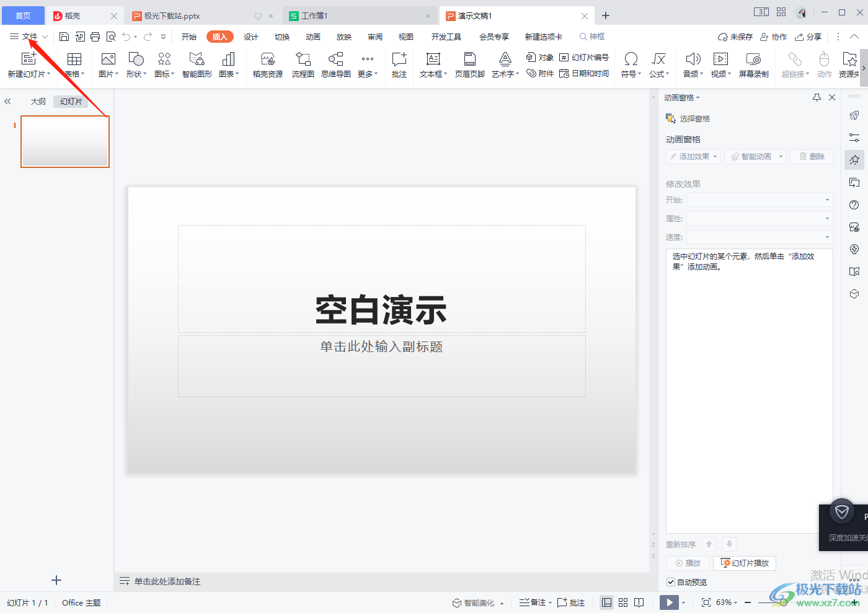Open the Picture (图片) insert icon
Viewport: 868px width, 613px height.
[x=108, y=59]
